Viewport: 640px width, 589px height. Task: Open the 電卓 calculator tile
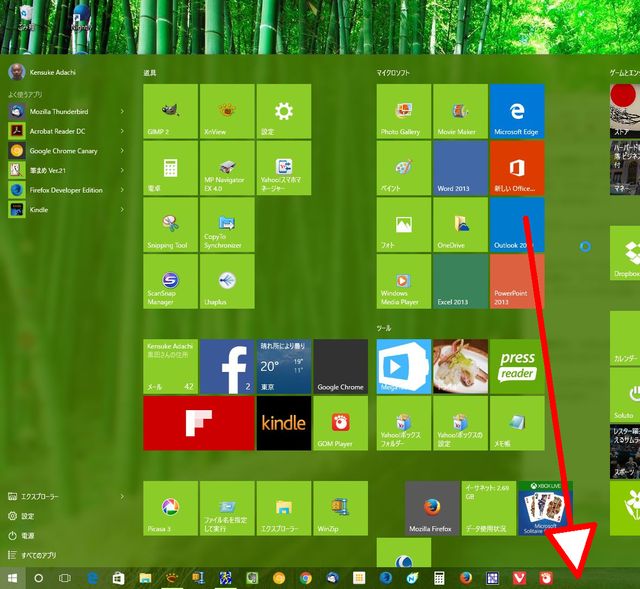pos(171,168)
